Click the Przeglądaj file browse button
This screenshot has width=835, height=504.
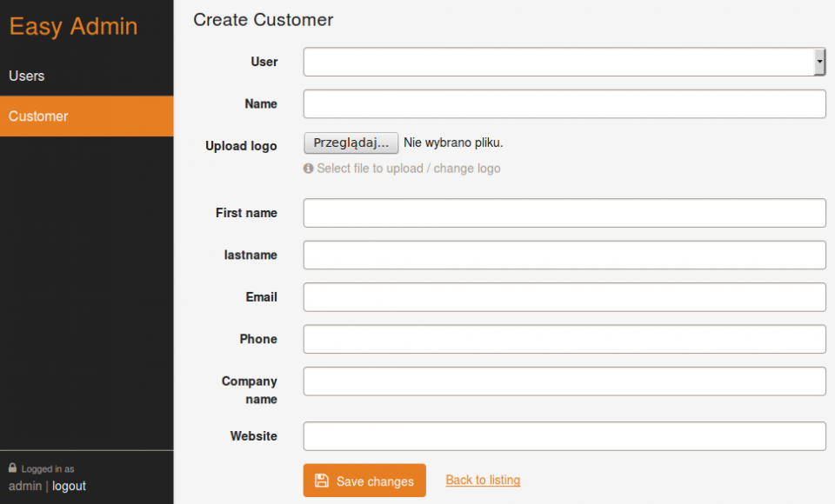click(x=351, y=143)
